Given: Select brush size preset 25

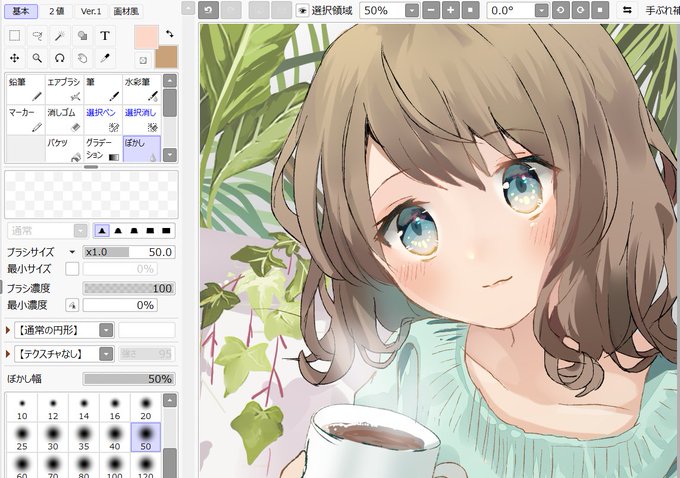Looking at the screenshot, I should click(x=22, y=437).
